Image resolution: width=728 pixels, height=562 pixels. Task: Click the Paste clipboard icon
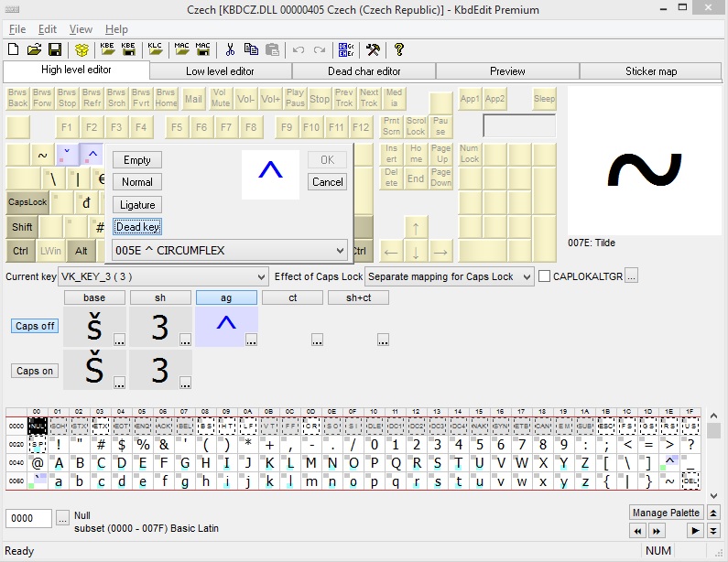click(273, 49)
